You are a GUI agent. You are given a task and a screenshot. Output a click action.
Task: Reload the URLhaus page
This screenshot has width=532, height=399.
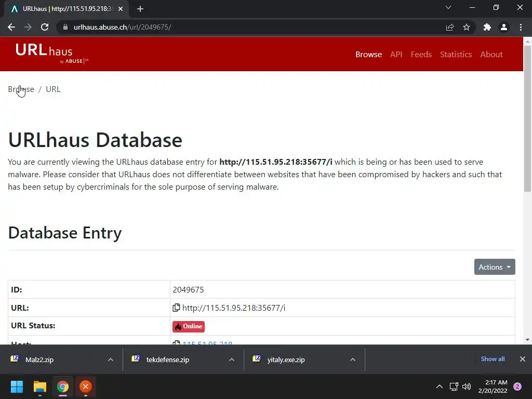(45, 27)
